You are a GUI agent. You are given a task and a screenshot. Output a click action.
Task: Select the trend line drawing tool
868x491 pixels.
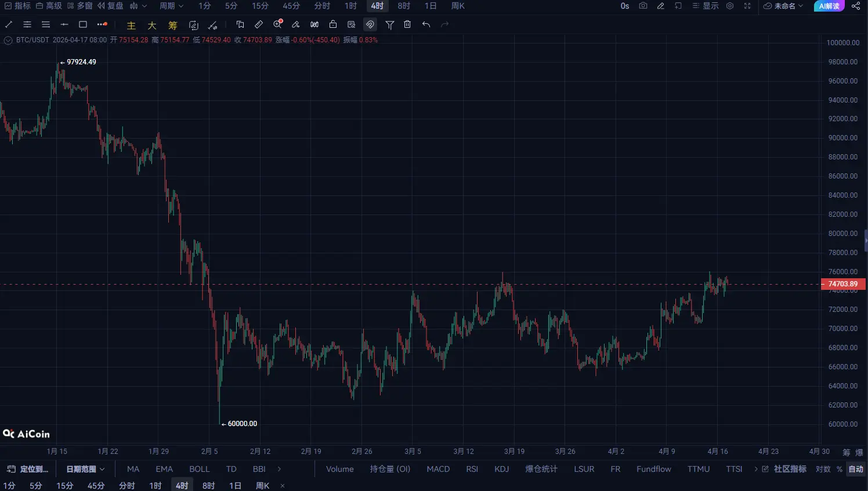click(9, 24)
